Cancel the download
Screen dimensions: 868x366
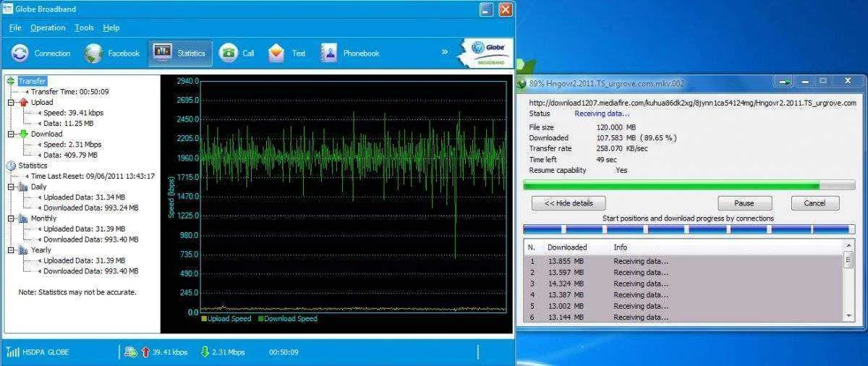(814, 203)
